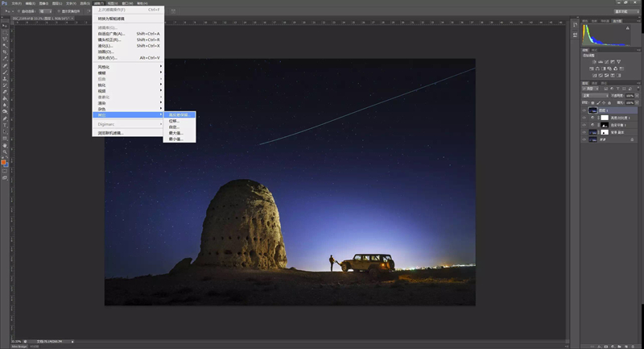Select the Zoom tool

point(5,152)
